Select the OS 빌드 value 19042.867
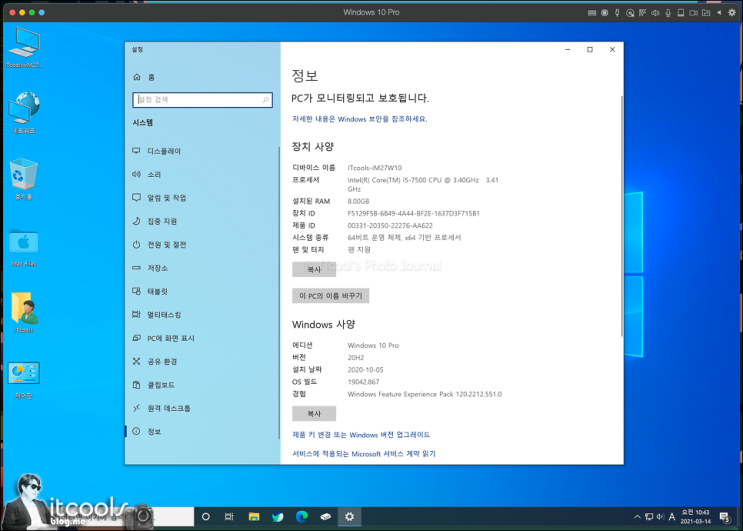The width and height of the screenshot is (743, 531). [363, 382]
